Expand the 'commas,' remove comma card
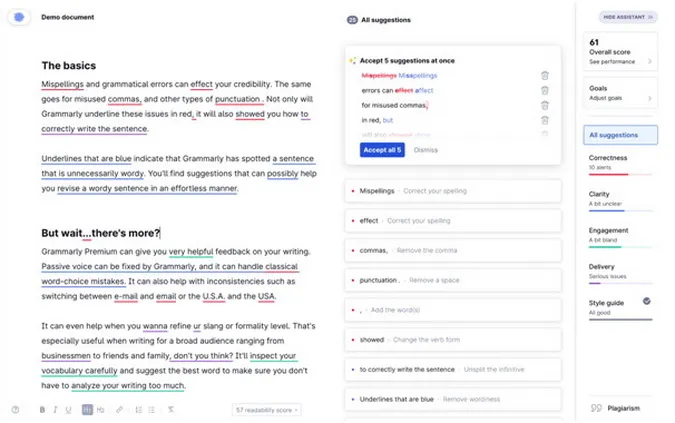Viewport: 675px width, 423px height. point(453,250)
